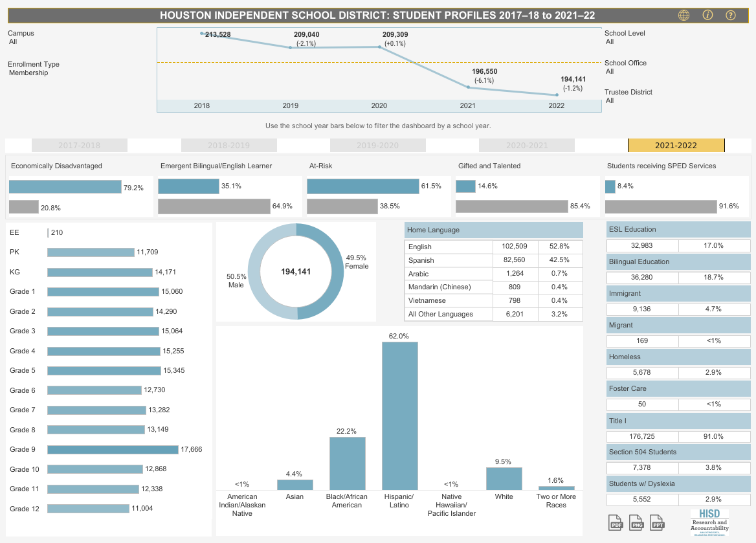Click the Title I count 176,725
The image size is (756, 543).
[641, 436]
